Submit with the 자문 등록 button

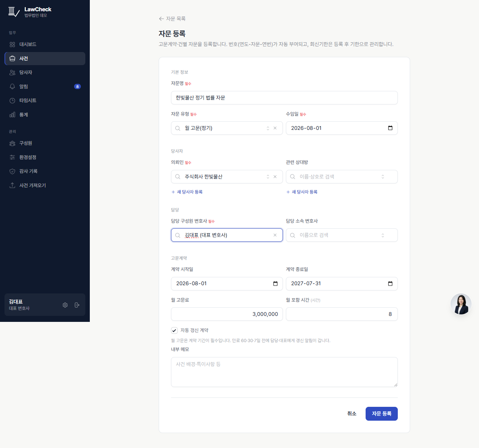tap(382, 414)
